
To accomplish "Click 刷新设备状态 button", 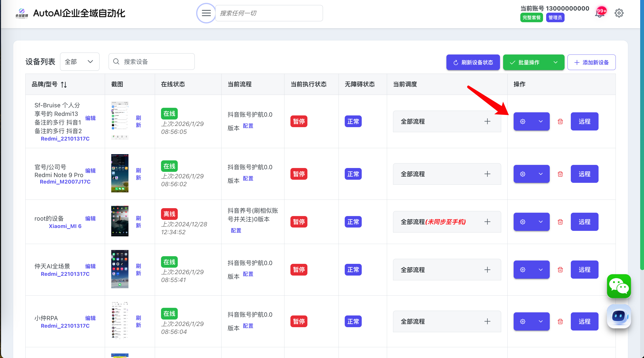I will (x=473, y=62).
